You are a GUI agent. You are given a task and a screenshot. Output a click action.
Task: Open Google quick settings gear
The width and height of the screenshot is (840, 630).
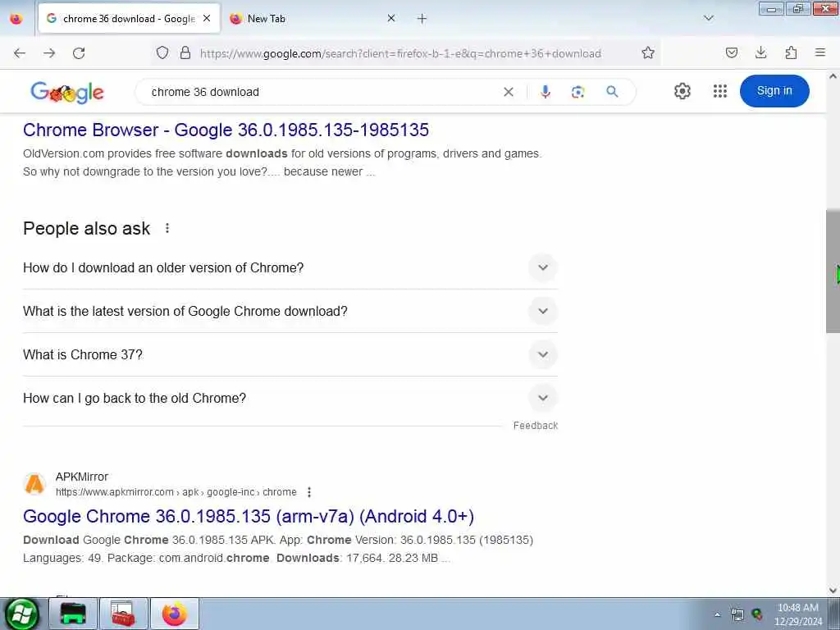click(682, 91)
